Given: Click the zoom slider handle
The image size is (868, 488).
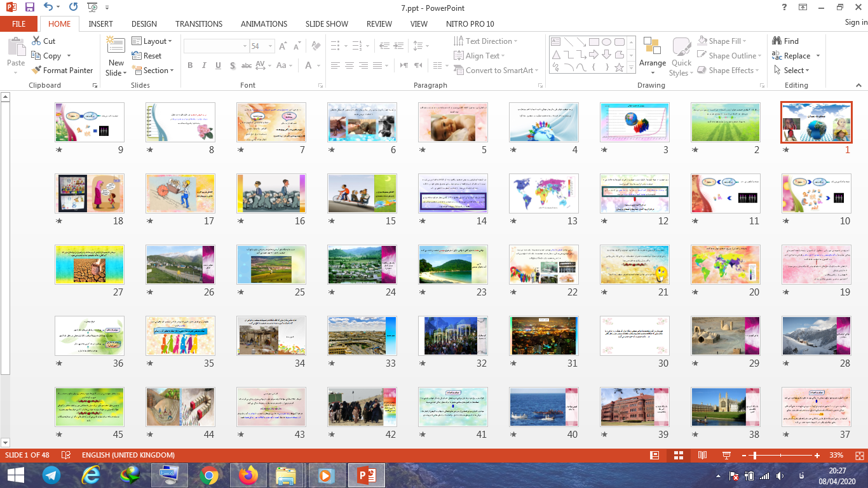Looking at the screenshot, I should (x=754, y=456).
